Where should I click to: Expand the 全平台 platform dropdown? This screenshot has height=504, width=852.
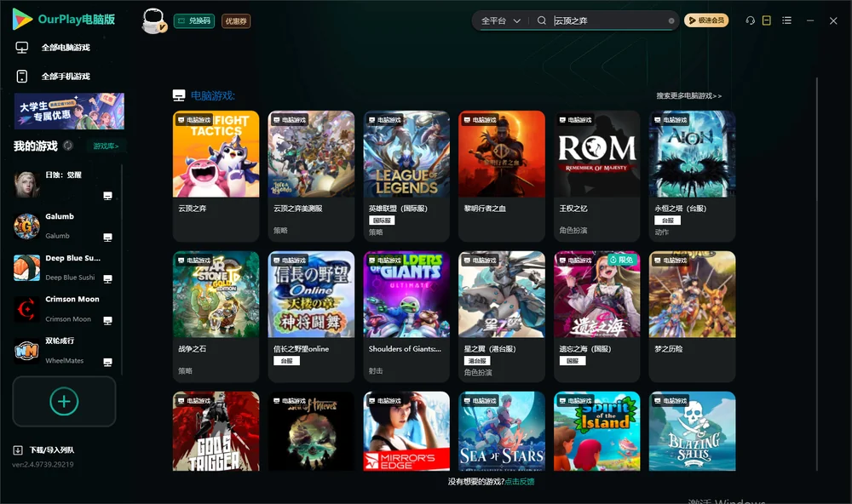tap(500, 20)
